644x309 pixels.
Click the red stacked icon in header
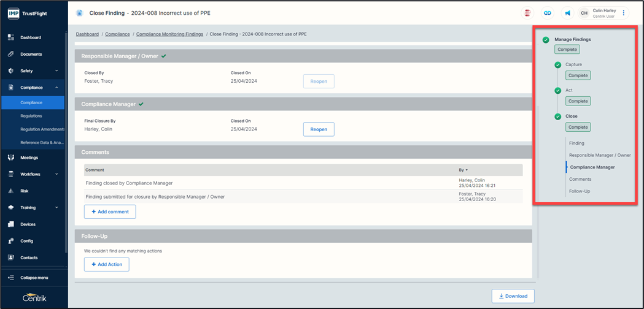point(527,13)
